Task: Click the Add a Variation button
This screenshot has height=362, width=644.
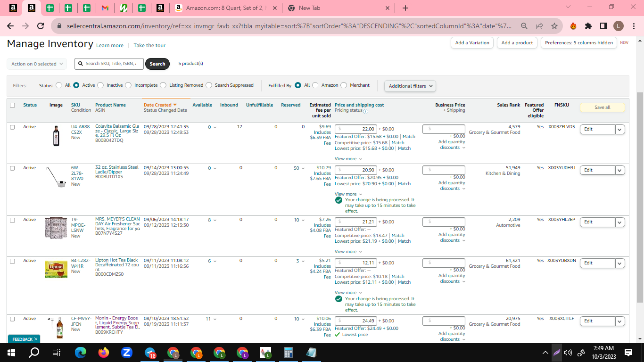Action: pyautogui.click(x=472, y=42)
